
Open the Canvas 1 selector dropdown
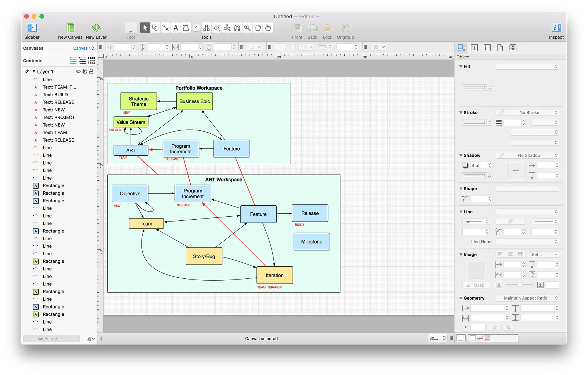click(x=84, y=48)
